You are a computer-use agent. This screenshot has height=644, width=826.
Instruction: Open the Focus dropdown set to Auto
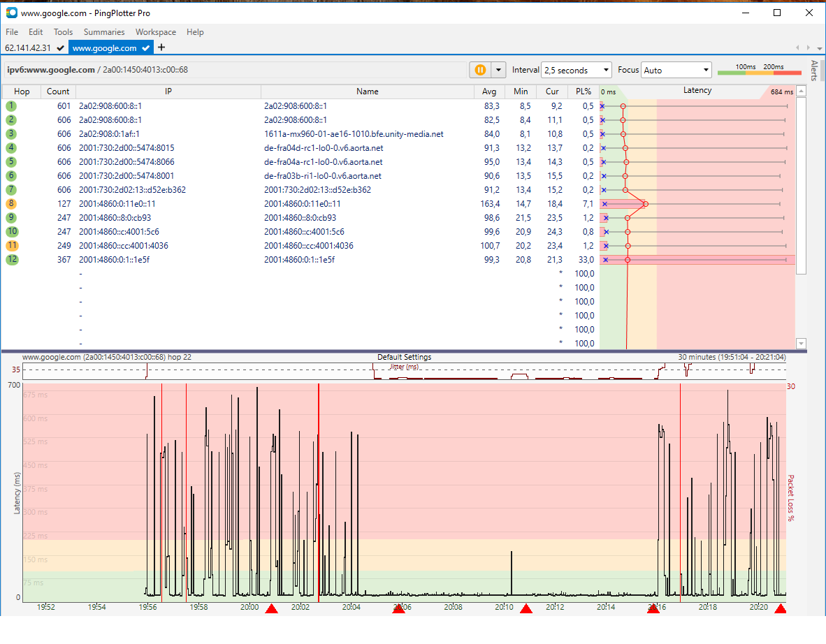coord(676,70)
